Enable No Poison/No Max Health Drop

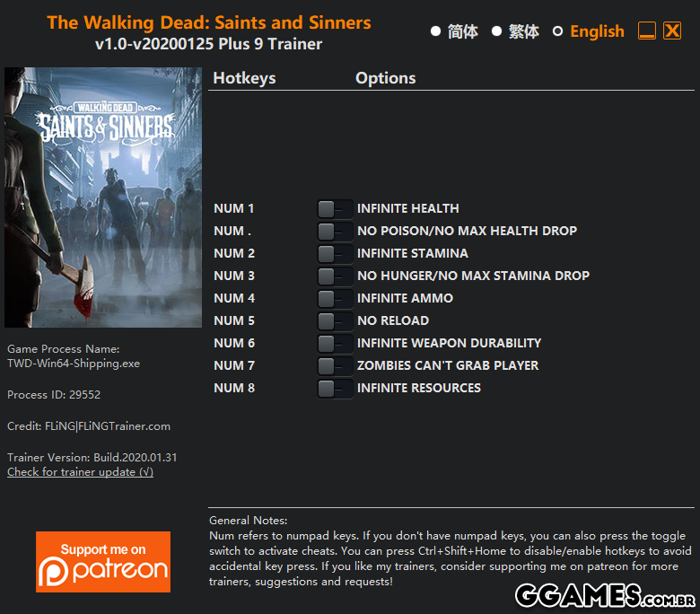(x=335, y=231)
